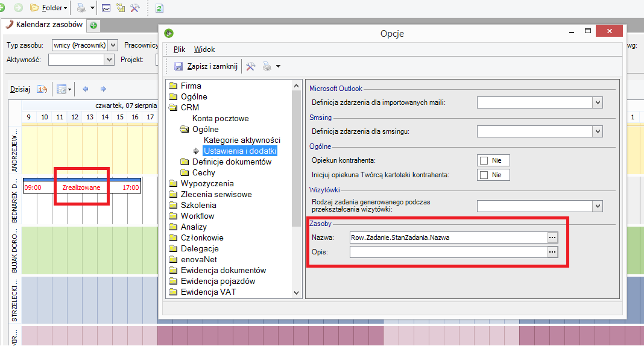
Task: Open the Cechy folder
Action: tap(203, 173)
